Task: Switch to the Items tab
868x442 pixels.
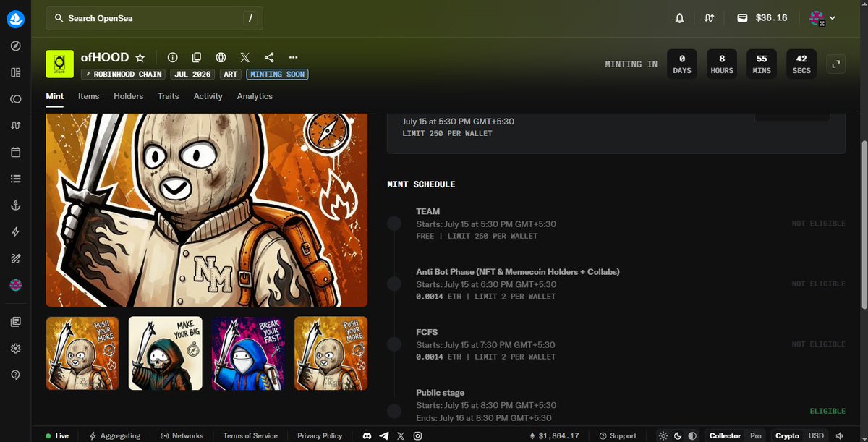Action: pyautogui.click(x=89, y=96)
